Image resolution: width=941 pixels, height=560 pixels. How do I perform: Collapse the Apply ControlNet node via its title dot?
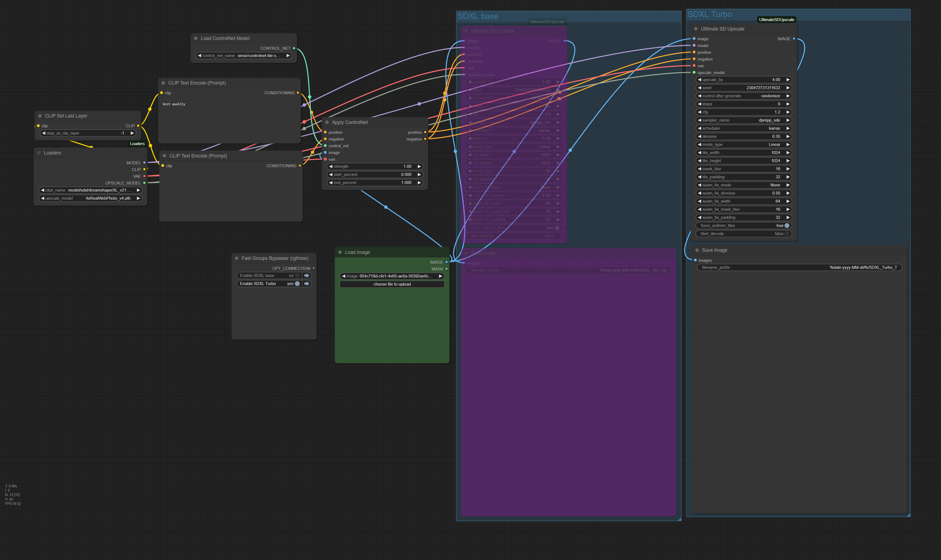coord(327,122)
